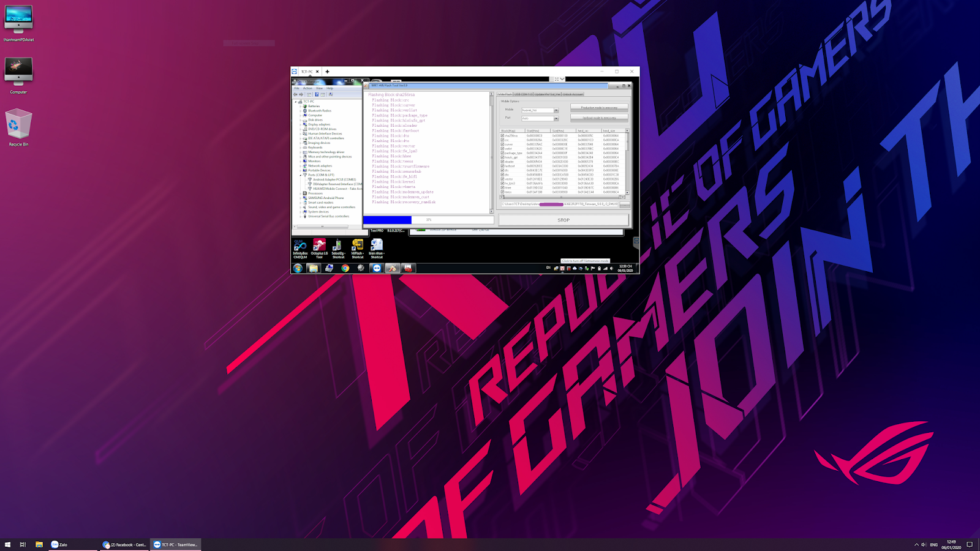Image resolution: width=980 pixels, height=551 pixels.
Task: Select Android Adapter PCUI device entry
Action: click(x=334, y=179)
